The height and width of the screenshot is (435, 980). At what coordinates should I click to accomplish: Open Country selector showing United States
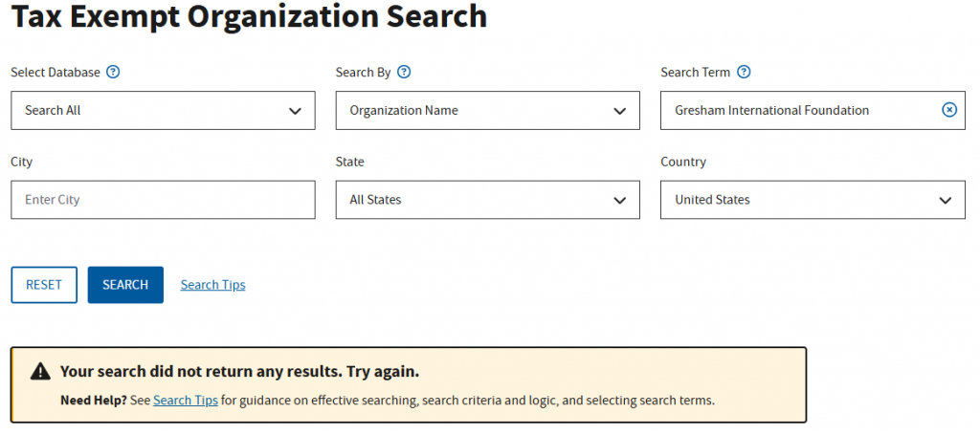coord(813,200)
